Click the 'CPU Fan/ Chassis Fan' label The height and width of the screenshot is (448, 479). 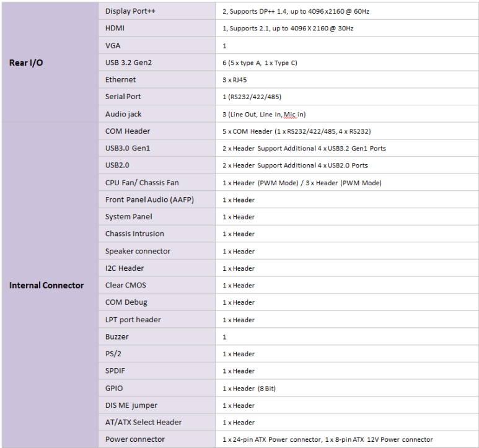pyautogui.click(x=142, y=183)
